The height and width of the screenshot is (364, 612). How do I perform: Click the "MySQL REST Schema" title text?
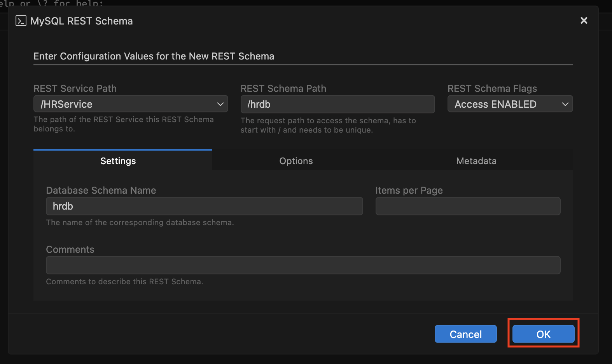(82, 21)
